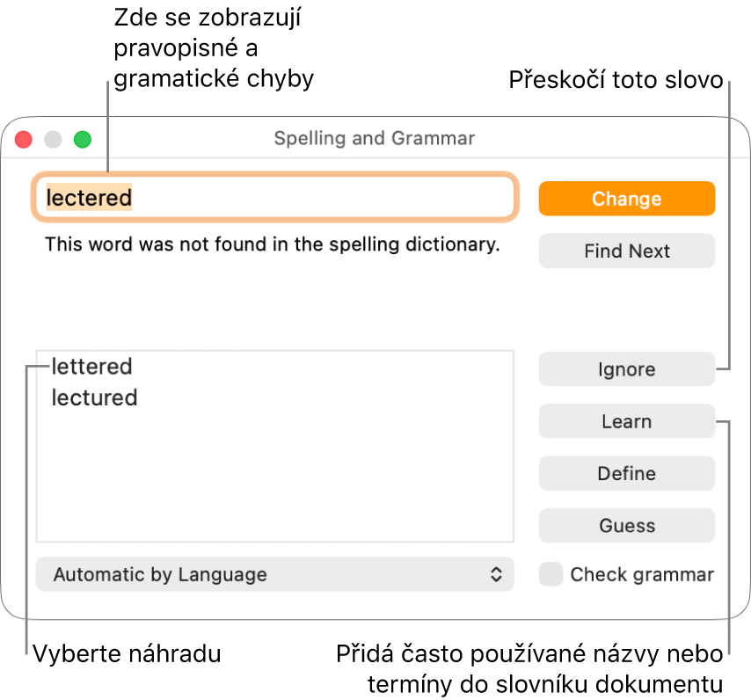Open the Define button for word definition
Screen dimensions: 751x700
point(626,473)
